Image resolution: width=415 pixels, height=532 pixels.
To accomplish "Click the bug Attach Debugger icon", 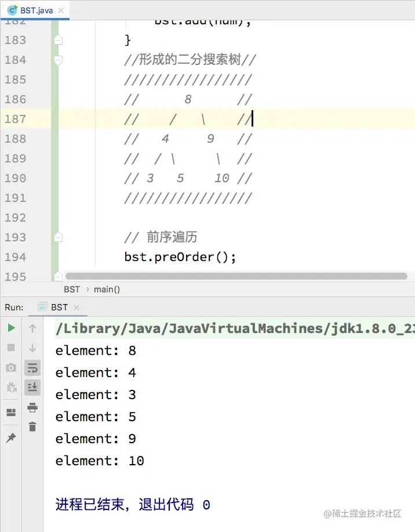I will pyautogui.click(x=11, y=387).
